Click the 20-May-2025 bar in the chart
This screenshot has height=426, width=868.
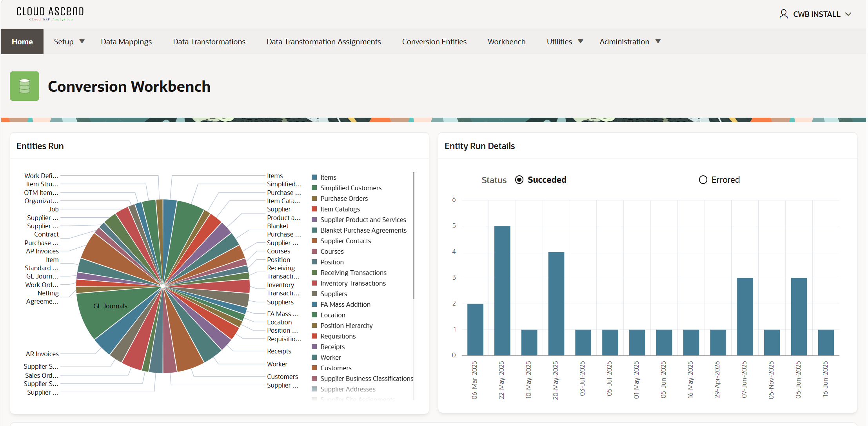(556, 304)
